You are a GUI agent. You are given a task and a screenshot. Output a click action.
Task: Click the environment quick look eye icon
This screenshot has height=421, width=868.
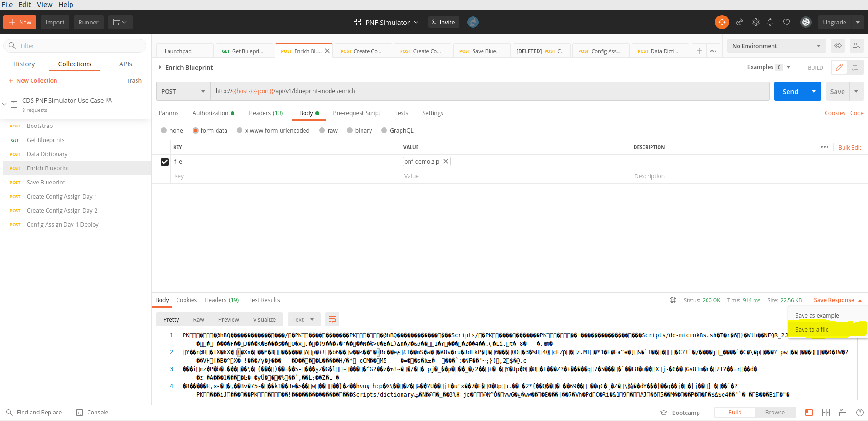pyautogui.click(x=838, y=46)
